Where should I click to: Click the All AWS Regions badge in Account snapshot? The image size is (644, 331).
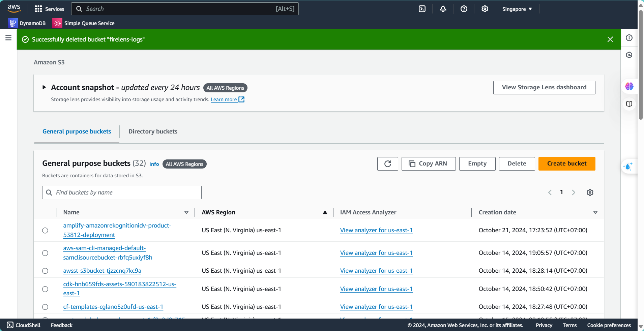(x=225, y=88)
